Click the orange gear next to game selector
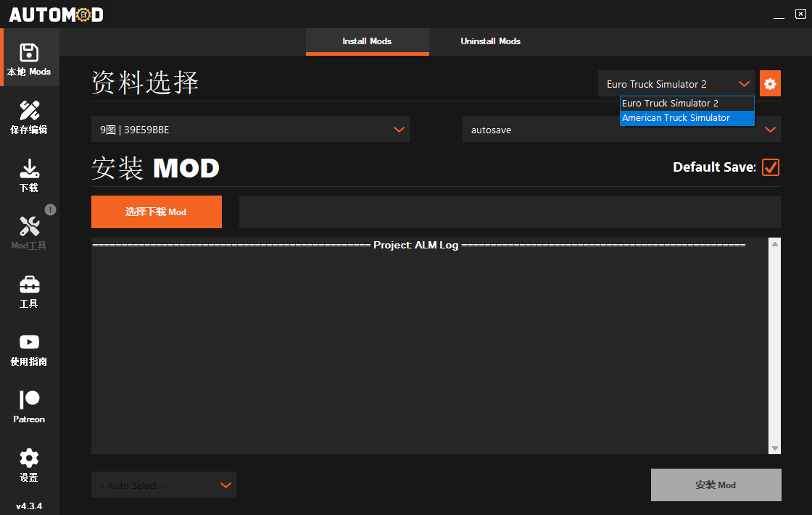This screenshot has width=812, height=515. click(770, 83)
